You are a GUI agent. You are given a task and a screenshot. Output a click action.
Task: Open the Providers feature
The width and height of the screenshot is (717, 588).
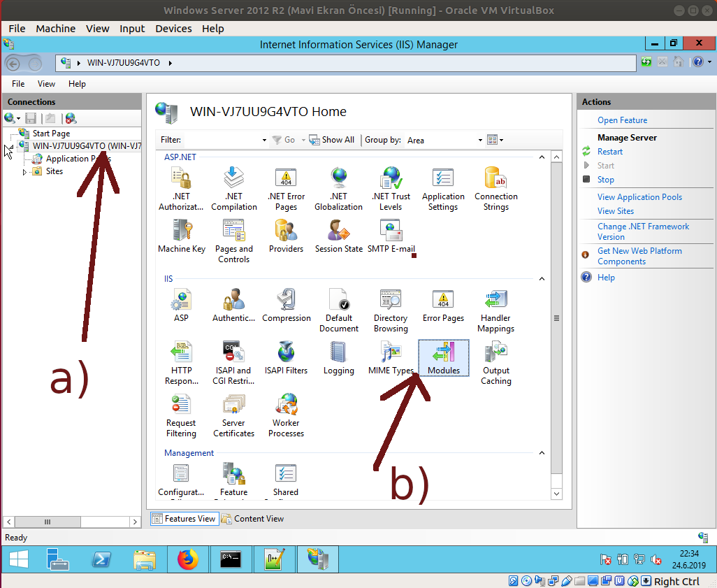[x=287, y=236]
